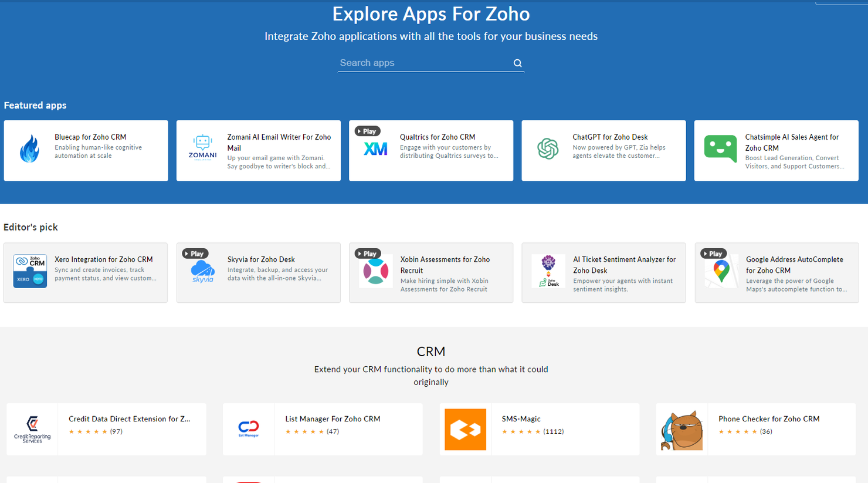Viewport: 868px width, 483px height.
Task: Click the AI Ticket Sentiment Analyzer logo
Action: coord(548,271)
